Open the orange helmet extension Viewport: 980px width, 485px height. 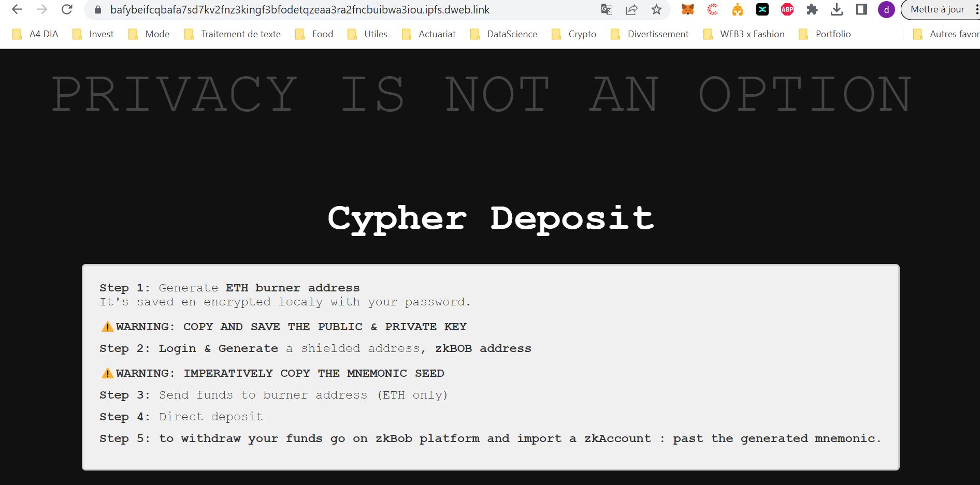coord(738,9)
